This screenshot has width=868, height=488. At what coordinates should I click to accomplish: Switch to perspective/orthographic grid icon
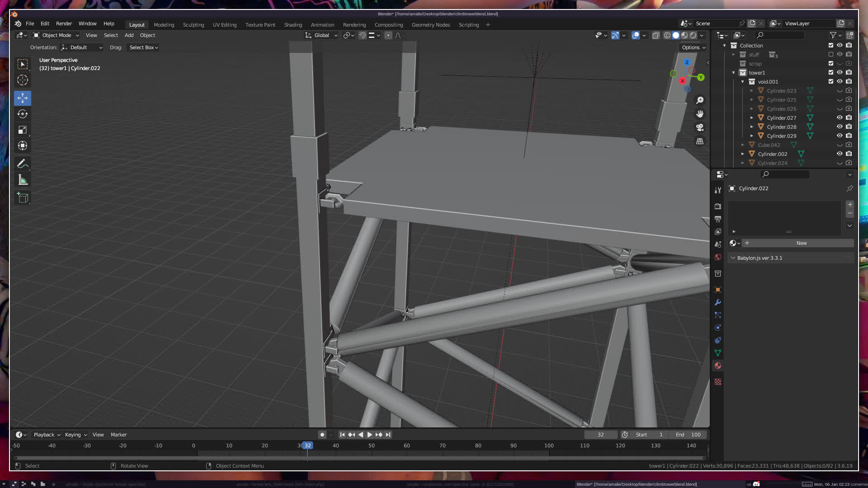700,141
